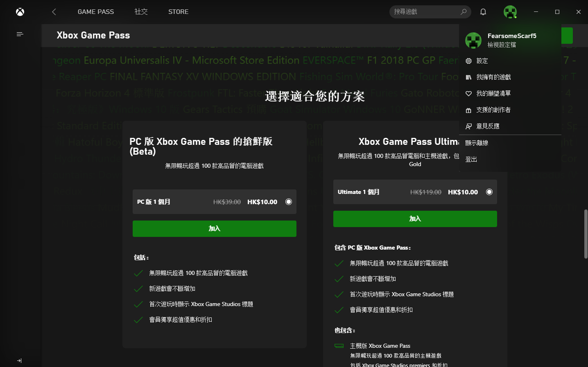Image resolution: width=588 pixels, height=367 pixels.
Task: Click the profile avatar in top bar
Action: pyautogui.click(x=510, y=12)
